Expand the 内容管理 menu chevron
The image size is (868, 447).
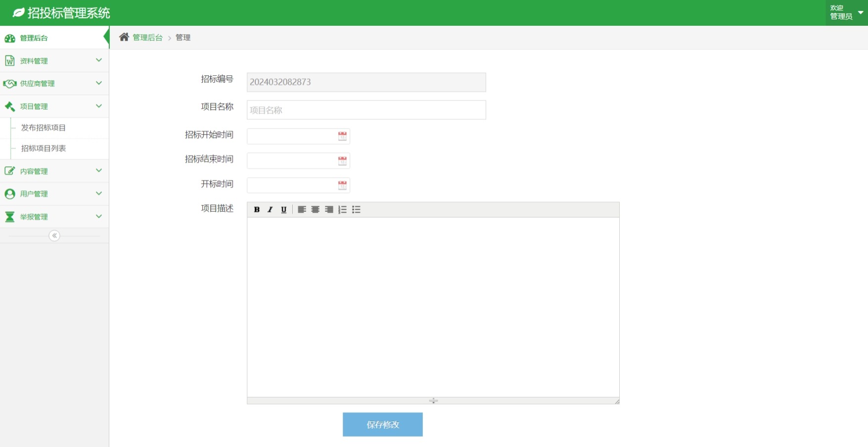[99, 170]
